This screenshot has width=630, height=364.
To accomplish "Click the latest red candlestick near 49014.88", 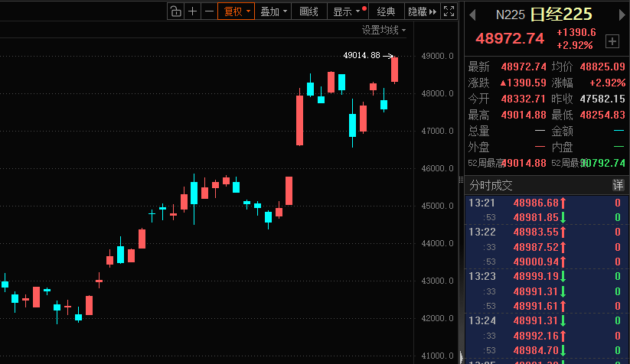I will click(x=395, y=69).
